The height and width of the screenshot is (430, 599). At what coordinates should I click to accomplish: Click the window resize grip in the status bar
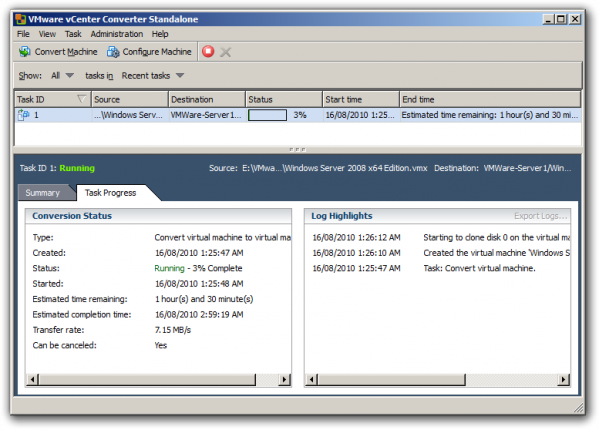point(579,408)
